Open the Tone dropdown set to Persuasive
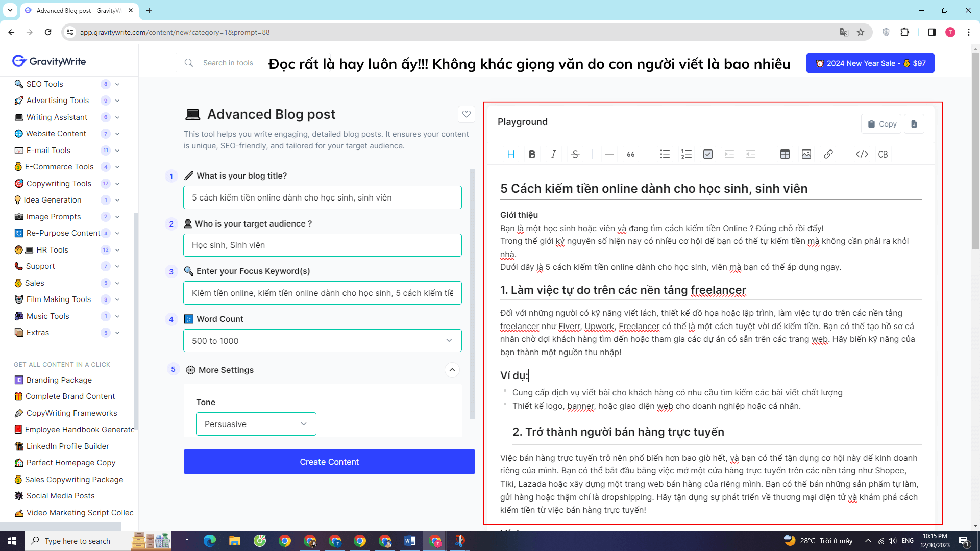The height and width of the screenshot is (551, 980). 256,424
